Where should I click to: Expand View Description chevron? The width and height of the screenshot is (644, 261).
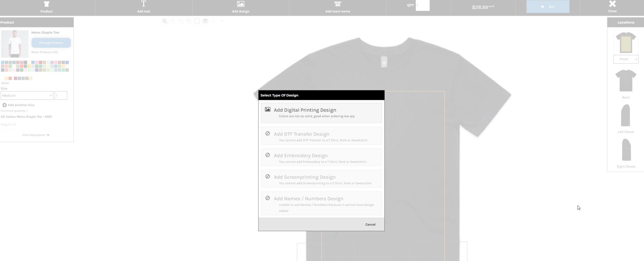(48, 135)
